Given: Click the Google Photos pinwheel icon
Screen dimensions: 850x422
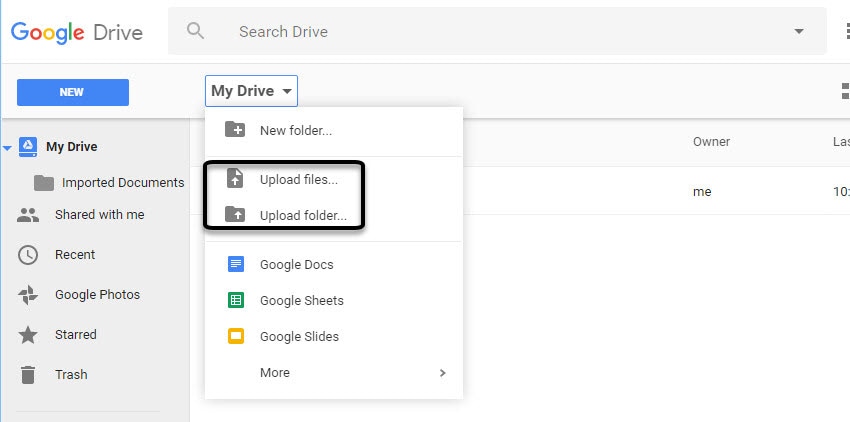Looking at the screenshot, I should click(28, 295).
